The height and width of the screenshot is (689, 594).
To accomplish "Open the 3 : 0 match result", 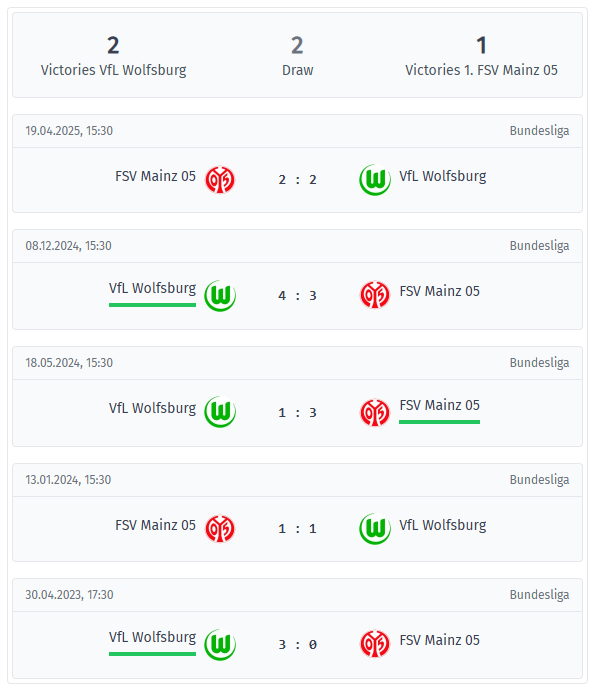I will tap(297, 645).
